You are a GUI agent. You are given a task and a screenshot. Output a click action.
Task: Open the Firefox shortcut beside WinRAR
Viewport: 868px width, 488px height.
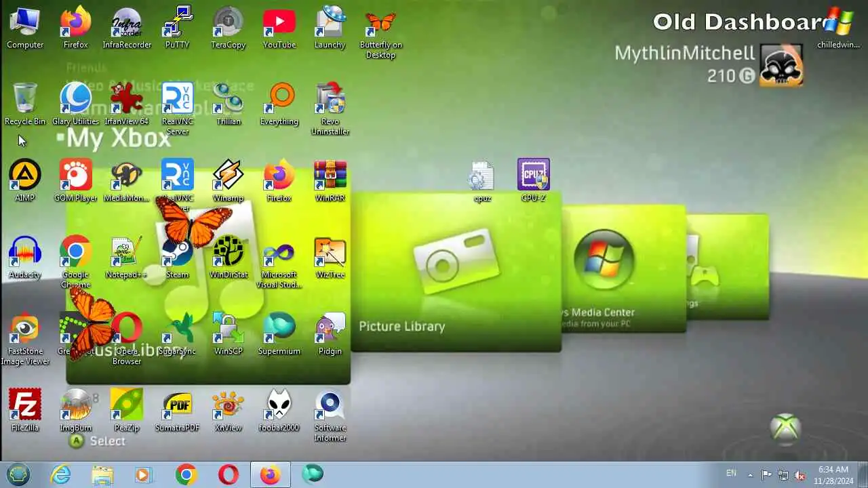coord(279,181)
